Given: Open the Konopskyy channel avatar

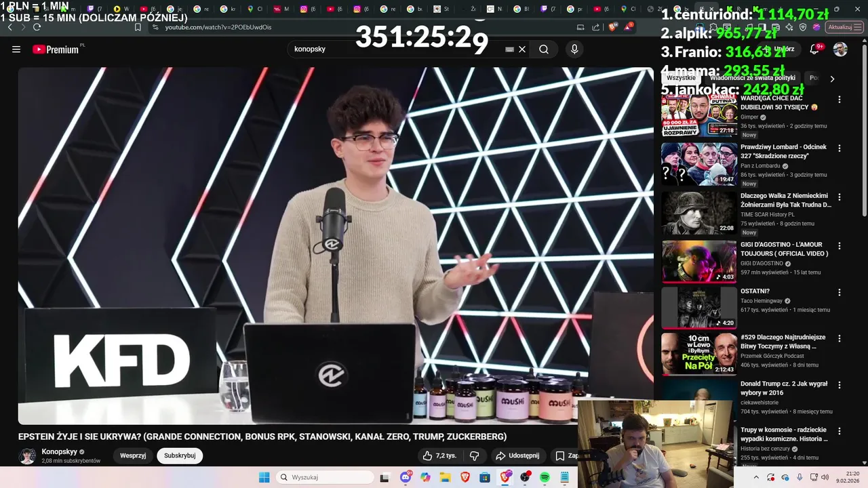Looking at the screenshot, I should pos(27,456).
